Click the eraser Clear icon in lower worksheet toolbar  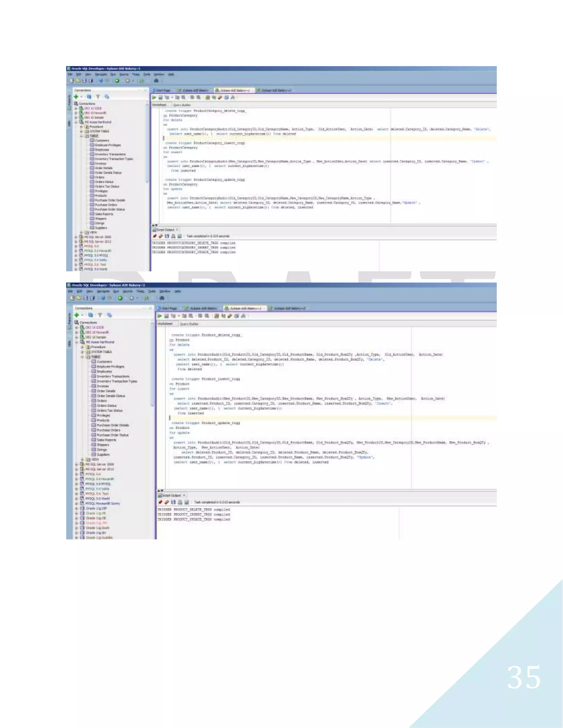(x=230, y=316)
